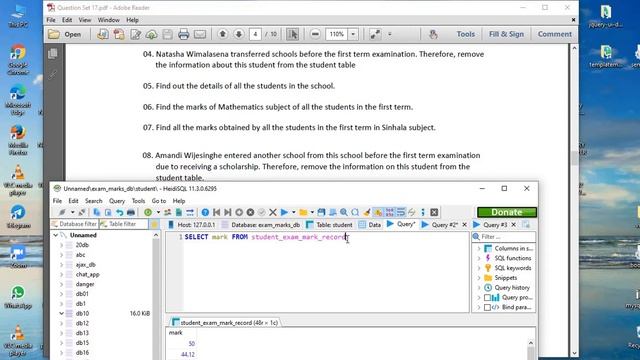
Task: Click the green Donate button
Action: [507, 212]
